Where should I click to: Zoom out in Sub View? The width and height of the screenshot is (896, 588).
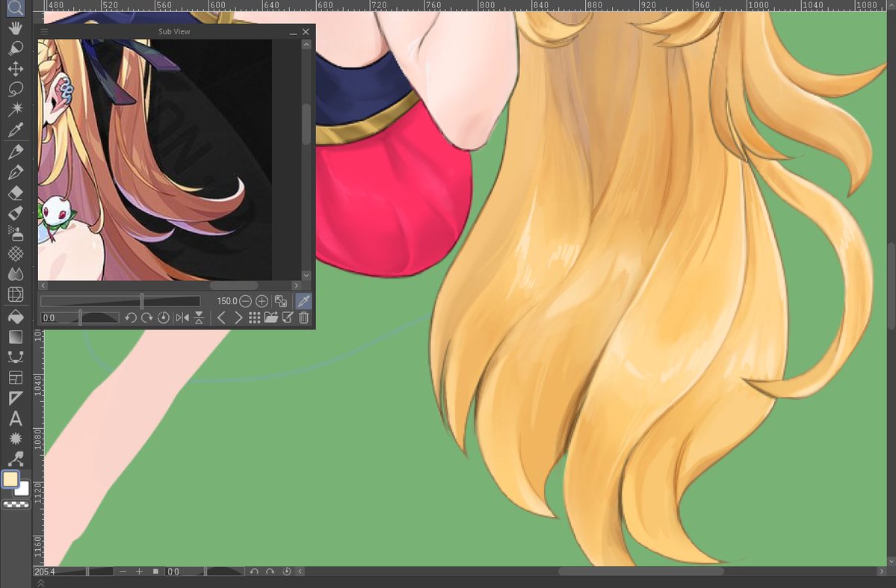click(245, 301)
